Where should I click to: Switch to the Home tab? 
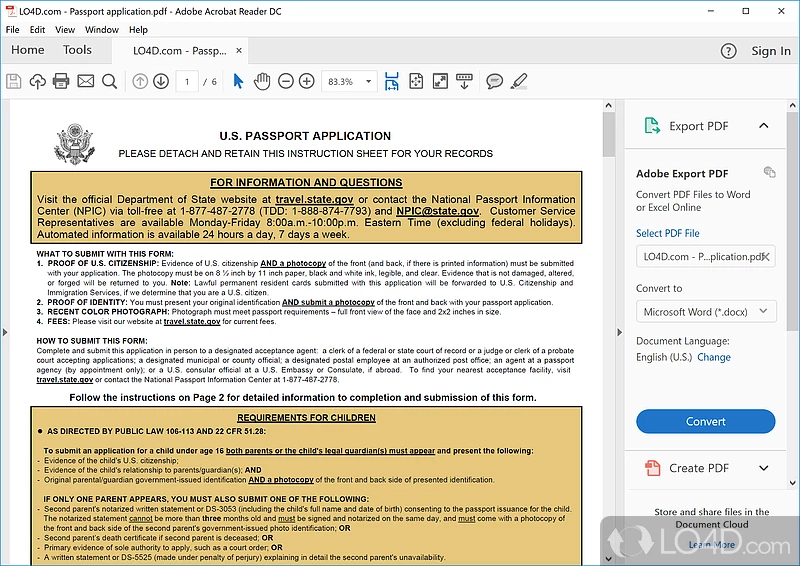click(x=28, y=50)
